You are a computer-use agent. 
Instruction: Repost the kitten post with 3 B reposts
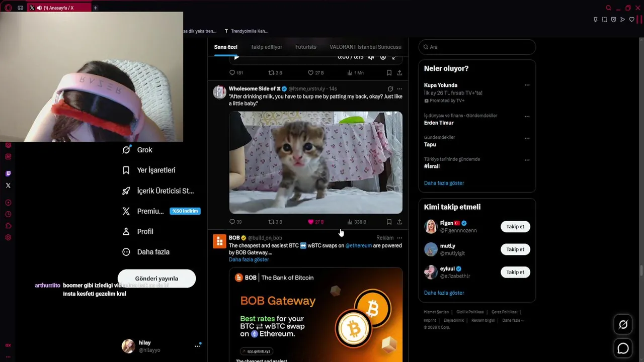tap(275, 222)
